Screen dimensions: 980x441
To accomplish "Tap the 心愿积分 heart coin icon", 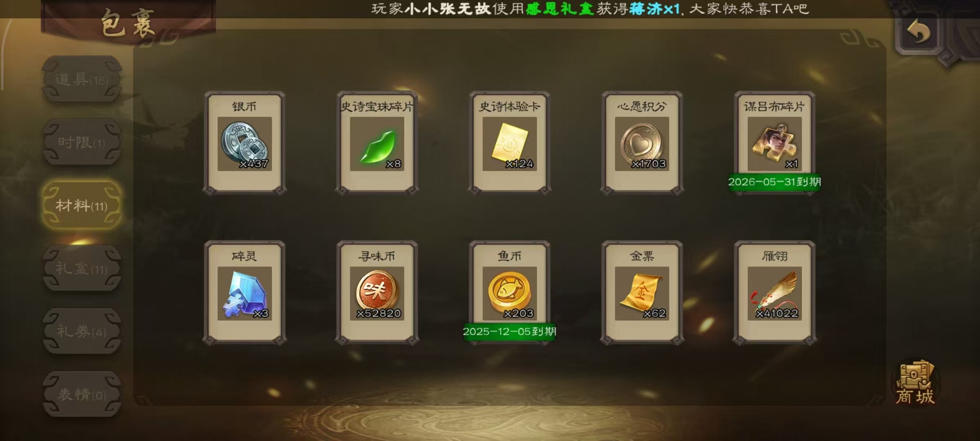I will pos(642,143).
